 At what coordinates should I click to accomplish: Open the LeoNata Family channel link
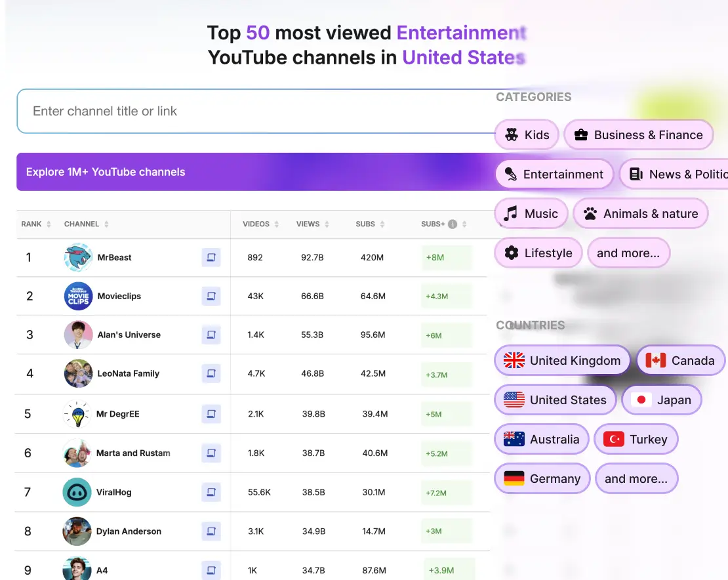(128, 374)
